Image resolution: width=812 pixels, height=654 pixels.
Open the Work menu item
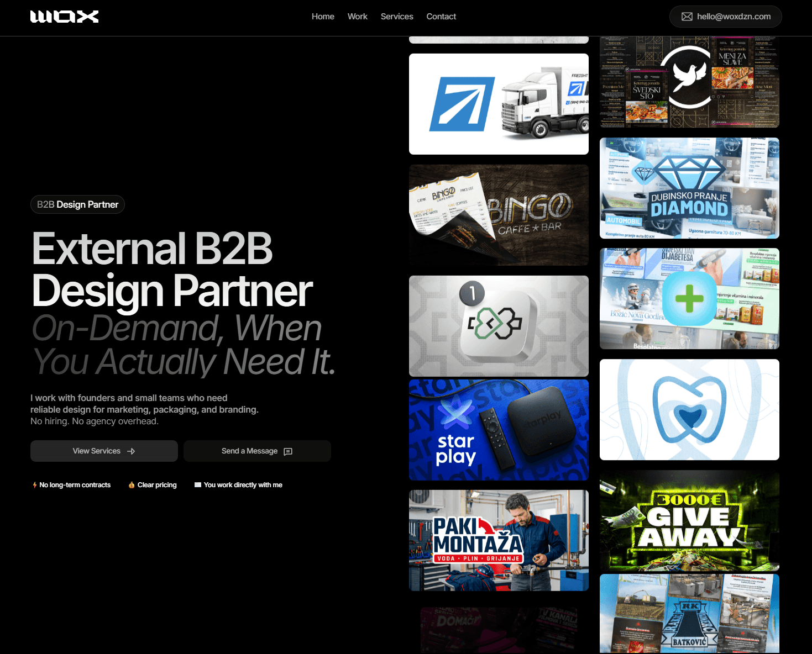pyautogui.click(x=357, y=17)
